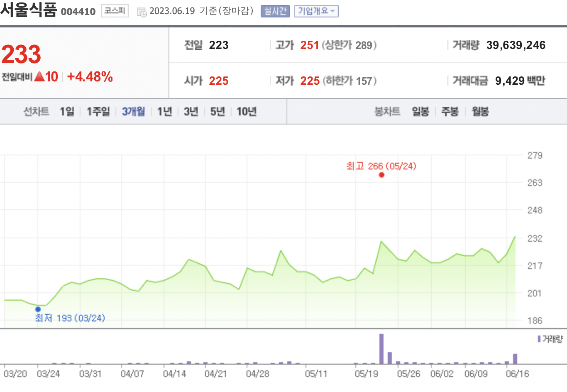This screenshot has height=392, width=567.
Task: Select the 1년 line chart period
Action: coord(164,111)
